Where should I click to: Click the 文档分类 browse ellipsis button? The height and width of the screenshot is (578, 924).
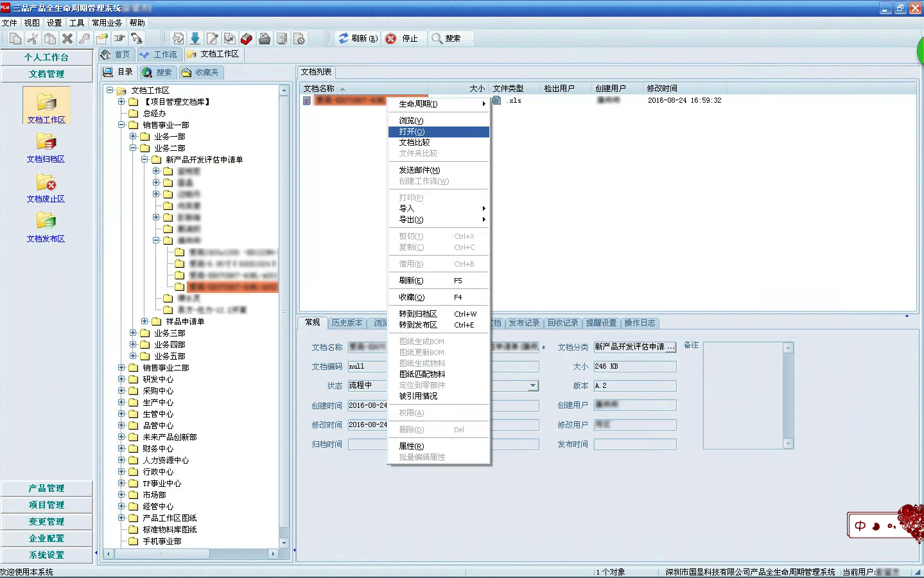(671, 347)
